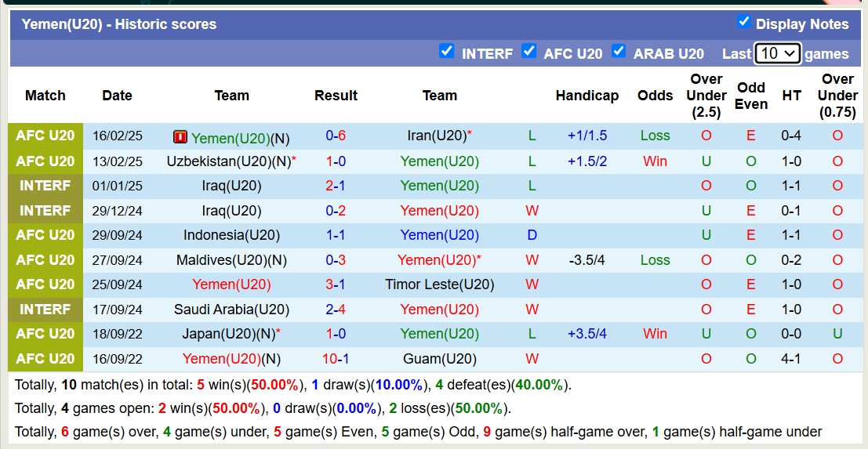Toggle the ARAB U20 checkbox
This screenshot has width=868, height=449.
point(619,52)
